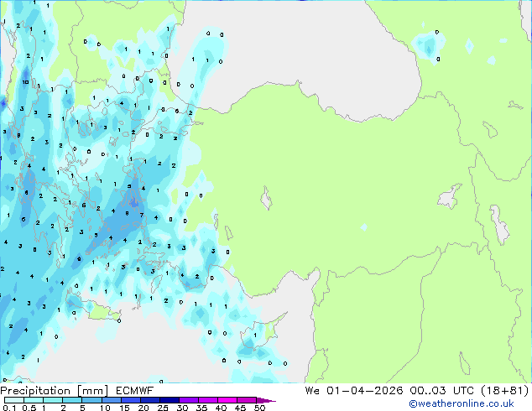Click the 25–30 mm dark navy swatch
This screenshot has width=532, height=411.
coord(169,400)
